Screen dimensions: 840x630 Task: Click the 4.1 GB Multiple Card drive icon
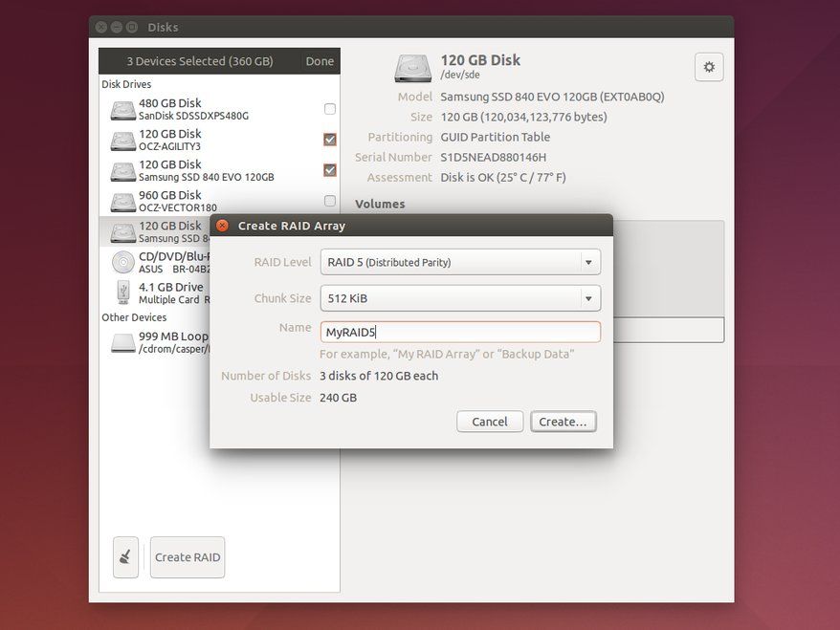pos(122,292)
